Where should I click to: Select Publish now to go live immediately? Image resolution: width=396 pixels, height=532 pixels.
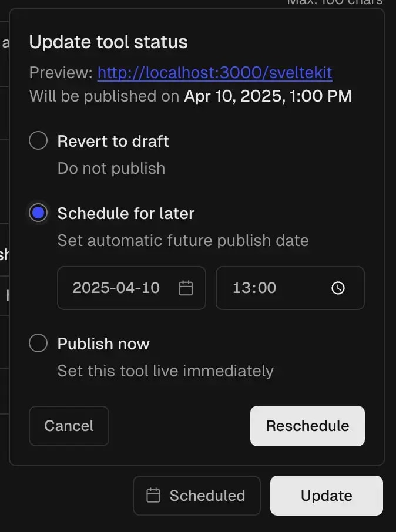(x=38, y=343)
